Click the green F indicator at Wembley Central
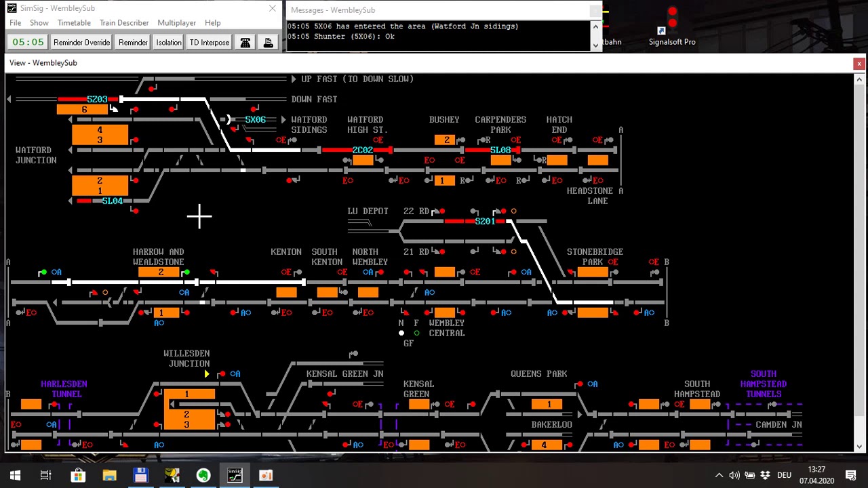Viewport: 868px width, 488px height. [x=416, y=333]
